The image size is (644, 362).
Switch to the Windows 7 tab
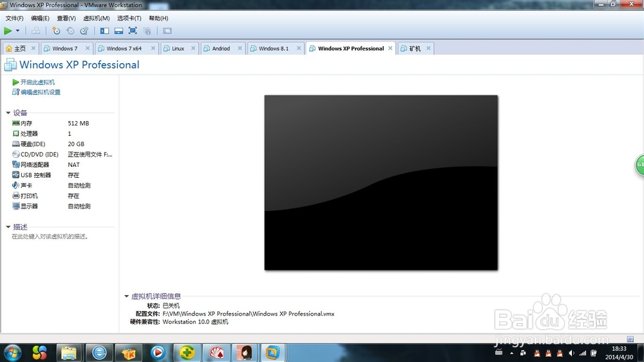tap(64, 48)
